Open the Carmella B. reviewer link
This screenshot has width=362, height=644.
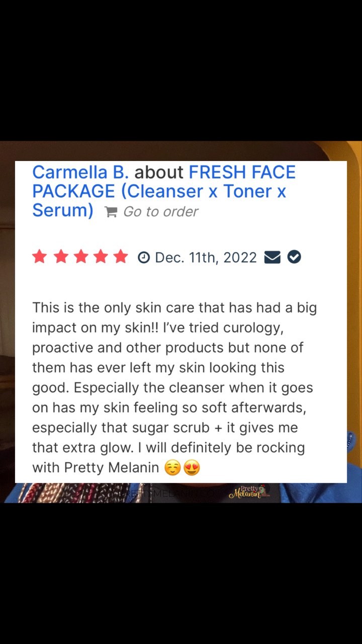pyautogui.click(x=80, y=173)
